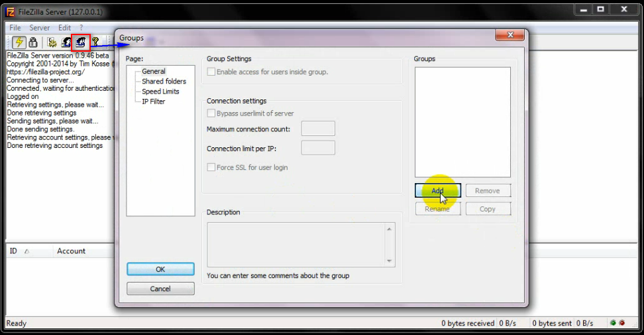Enable access for users inside group
The image size is (644, 335).
pyautogui.click(x=211, y=72)
